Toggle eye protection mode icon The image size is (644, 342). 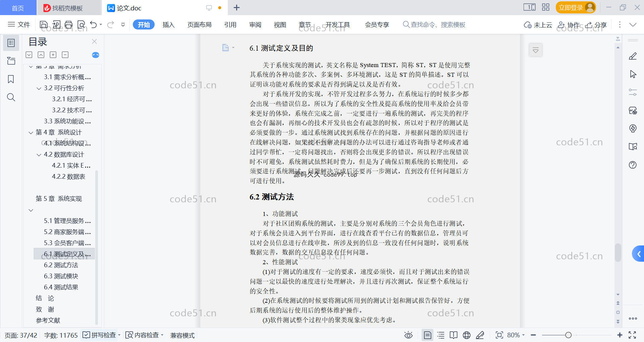tap(408, 335)
